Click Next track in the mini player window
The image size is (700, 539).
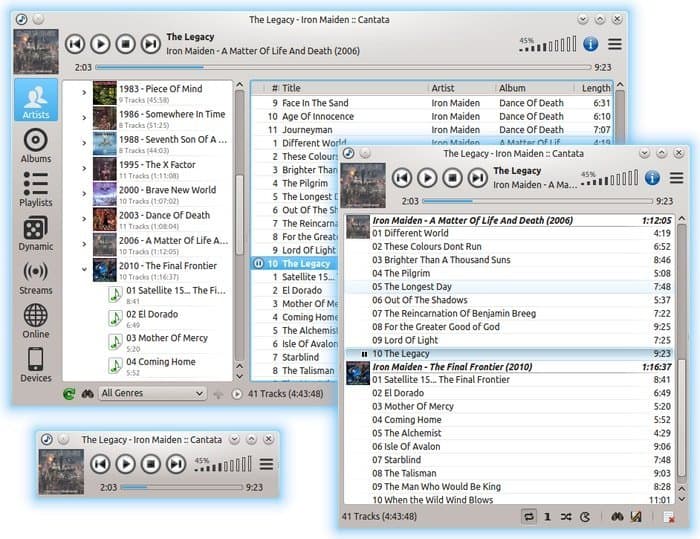coord(176,464)
